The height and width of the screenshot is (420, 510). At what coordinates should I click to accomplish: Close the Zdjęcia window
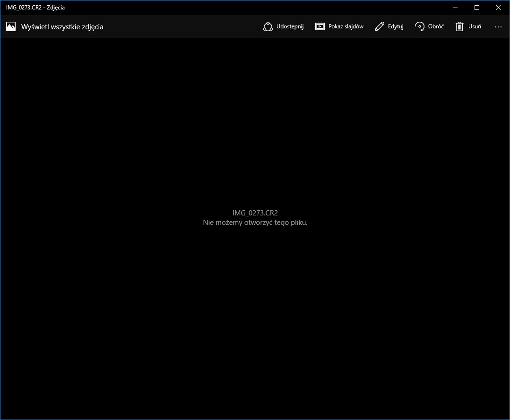coord(498,8)
